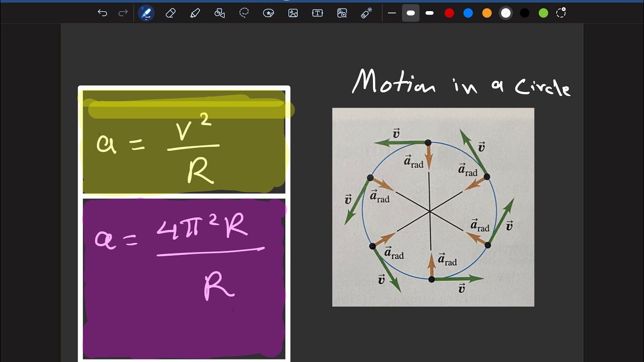
Task: Click the yellow highlighted a = v²/R formula
Action: [184, 142]
